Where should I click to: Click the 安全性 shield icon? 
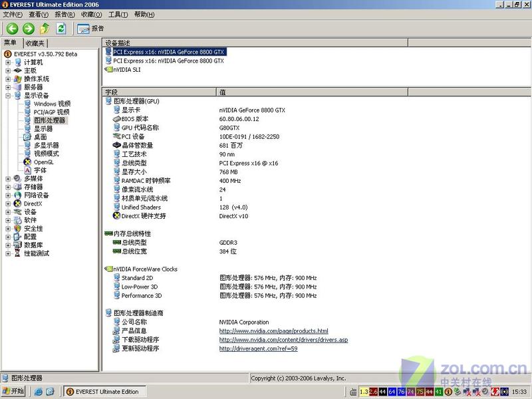click(x=18, y=229)
